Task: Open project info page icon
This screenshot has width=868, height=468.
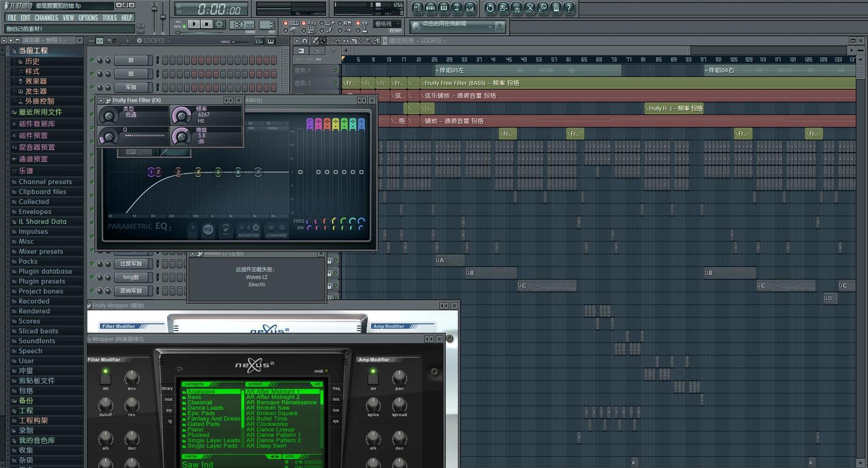Action: pos(556,8)
